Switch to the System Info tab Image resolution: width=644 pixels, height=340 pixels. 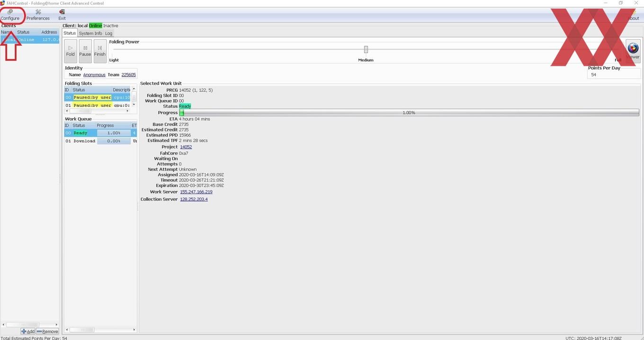pos(90,33)
